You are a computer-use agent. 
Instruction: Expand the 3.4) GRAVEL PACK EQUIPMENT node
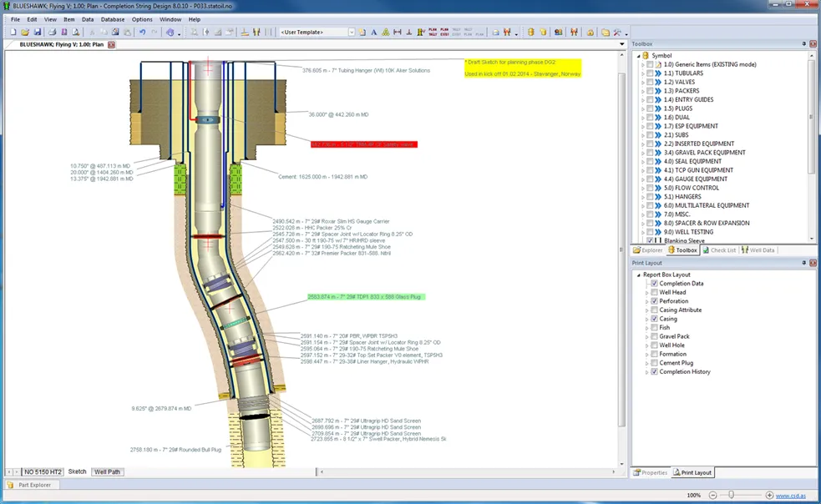point(643,153)
